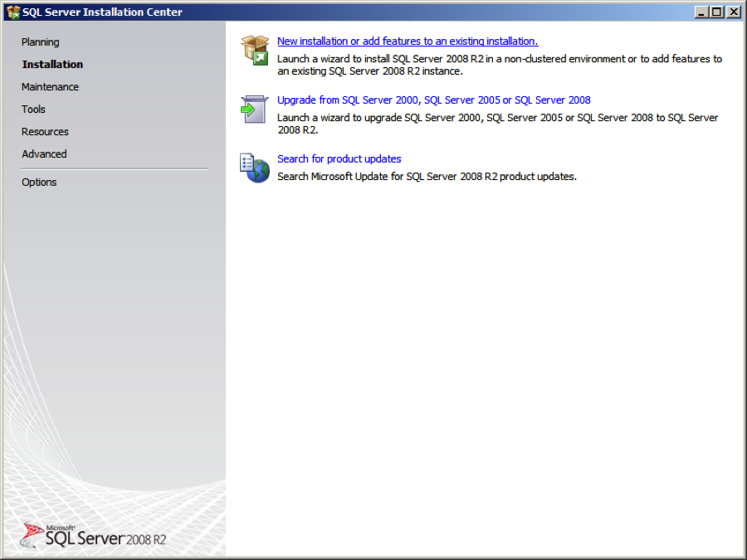Close the SQL Server Installation Center
Image resolution: width=747 pixels, height=560 pixels.
733,12
